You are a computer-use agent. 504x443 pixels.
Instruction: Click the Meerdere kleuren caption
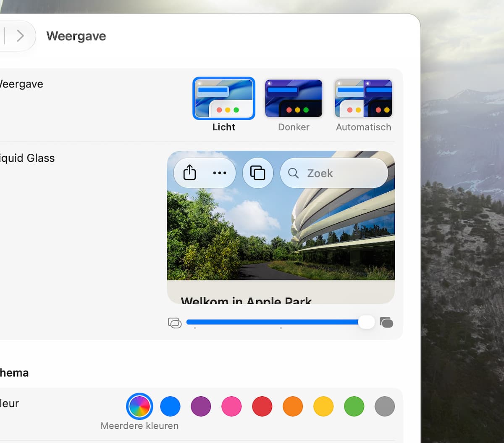(x=139, y=426)
